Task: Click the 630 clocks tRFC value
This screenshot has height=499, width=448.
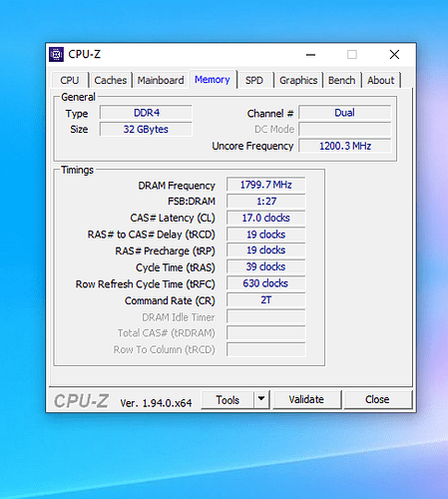Action: click(266, 283)
